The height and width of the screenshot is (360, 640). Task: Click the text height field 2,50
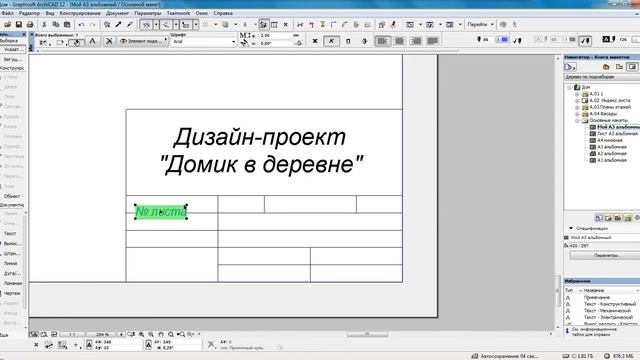[276, 36]
